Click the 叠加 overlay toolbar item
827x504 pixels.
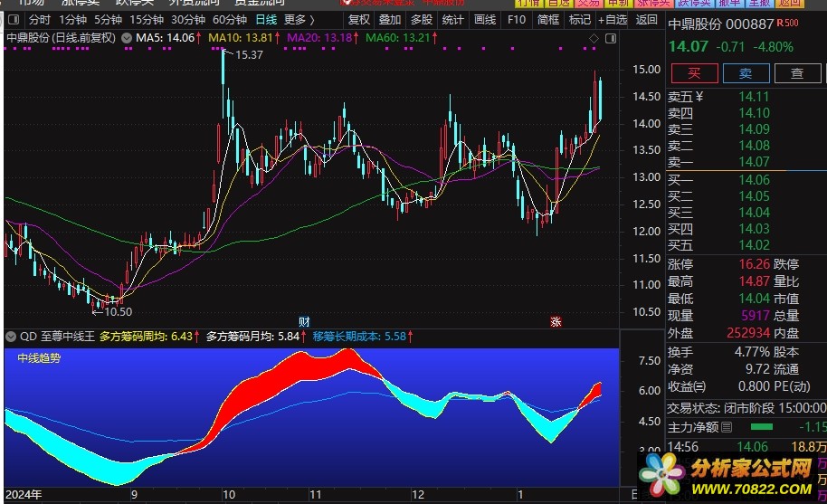point(390,20)
